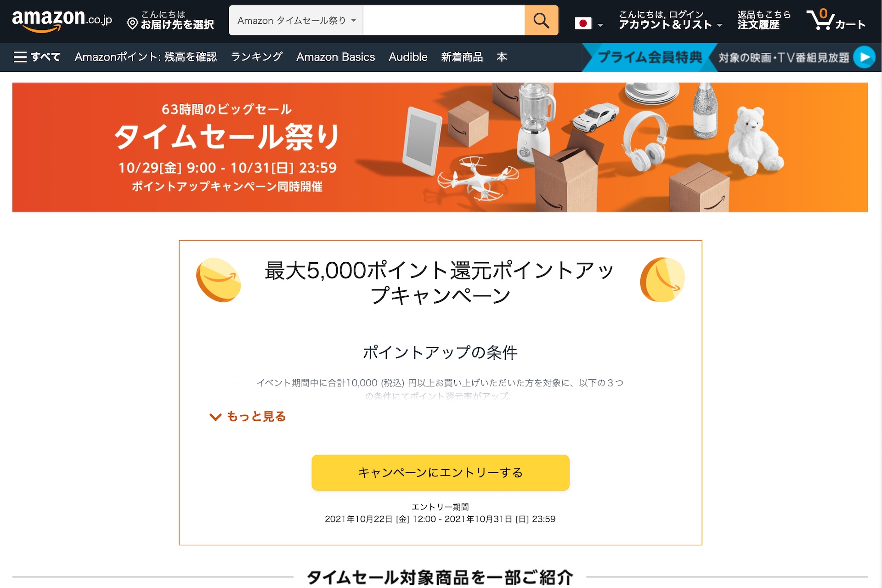Viewport: 882px width, 588px height.
Task: Expand the アカウント&リスト dropdown
Action: coord(670,20)
